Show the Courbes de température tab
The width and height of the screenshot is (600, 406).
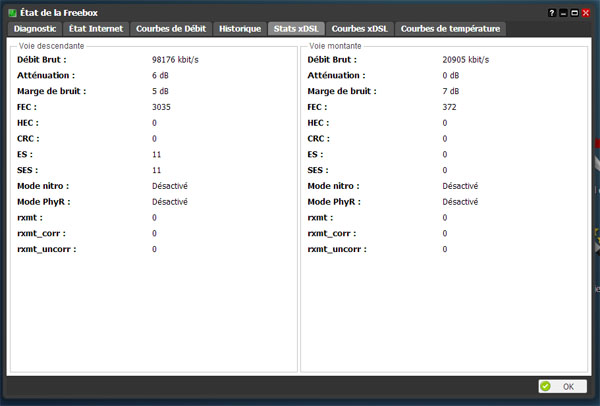click(x=450, y=29)
